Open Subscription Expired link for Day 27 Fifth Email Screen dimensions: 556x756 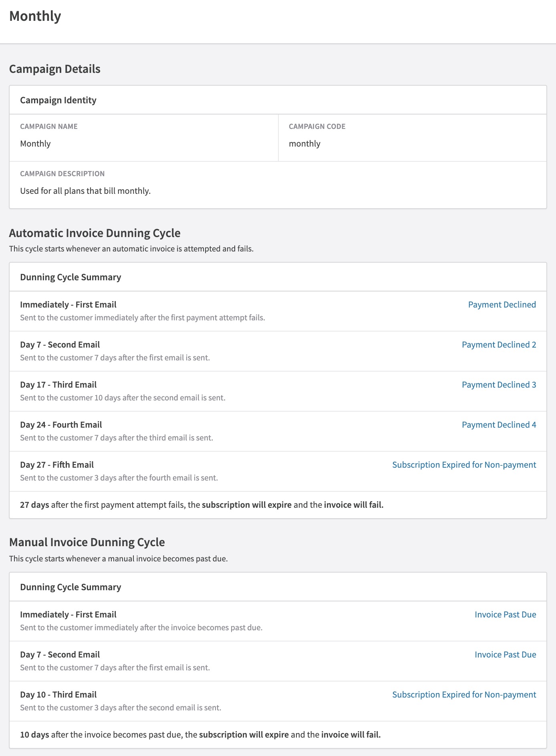click(464, 465)
